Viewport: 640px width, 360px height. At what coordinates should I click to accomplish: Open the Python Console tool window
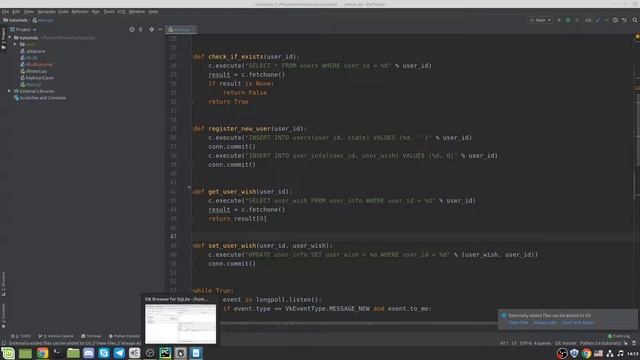pos(124,336)
